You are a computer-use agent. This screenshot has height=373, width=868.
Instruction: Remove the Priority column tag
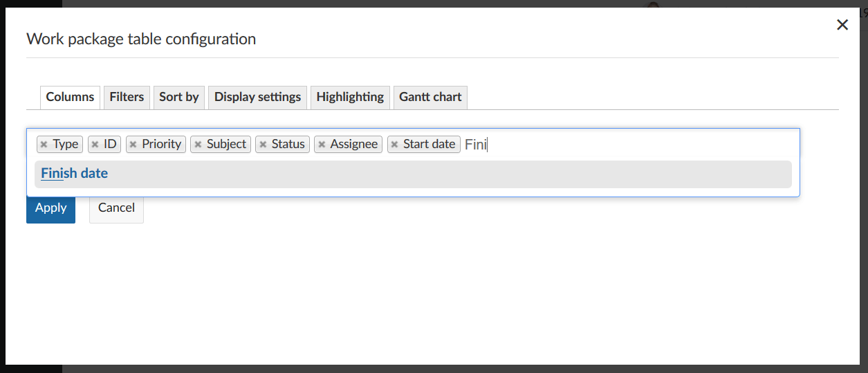point(133,145)
